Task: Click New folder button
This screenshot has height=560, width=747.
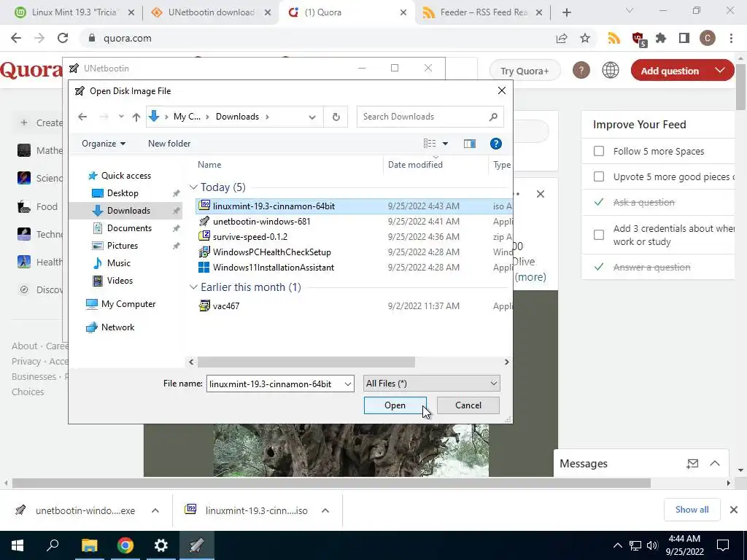Action: click(169, 144)
